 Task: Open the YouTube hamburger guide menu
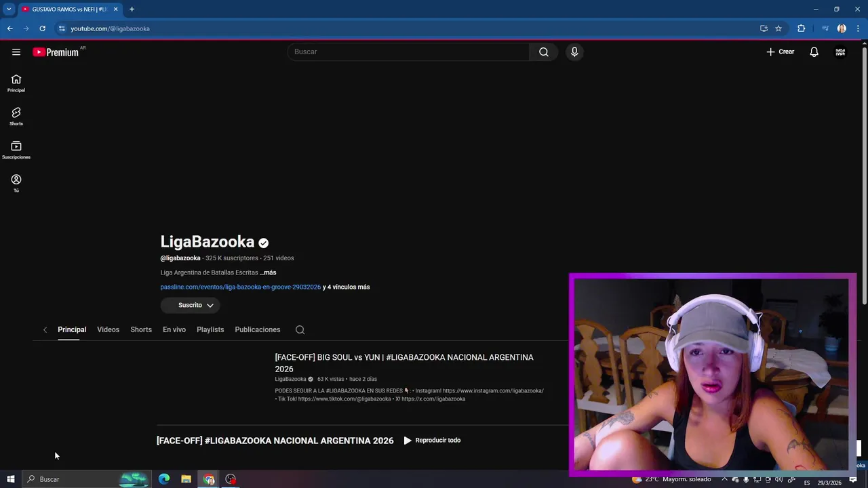(16, 52)
